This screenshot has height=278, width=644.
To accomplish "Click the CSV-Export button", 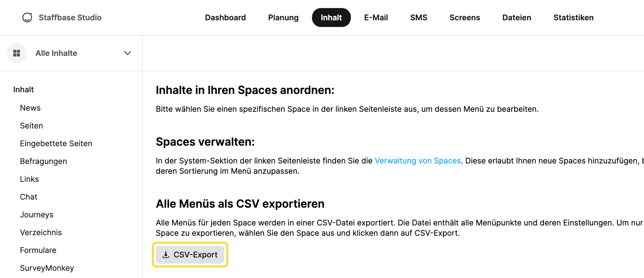I will point(190,255).
